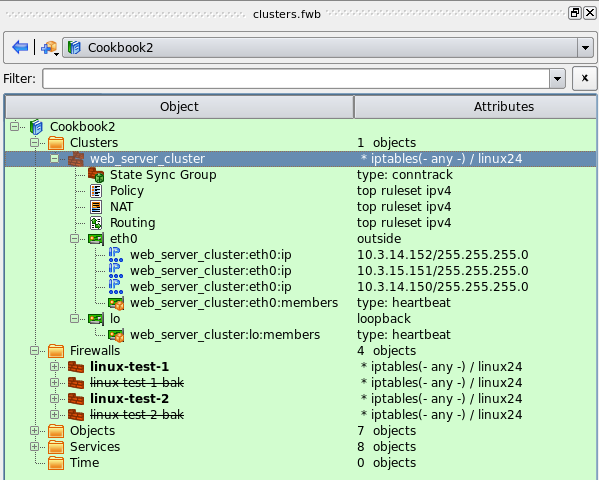The width and height of the screenshot is (599, 480).
Task: Select the NAT ruleset label
Action: [x=121, y=207]
